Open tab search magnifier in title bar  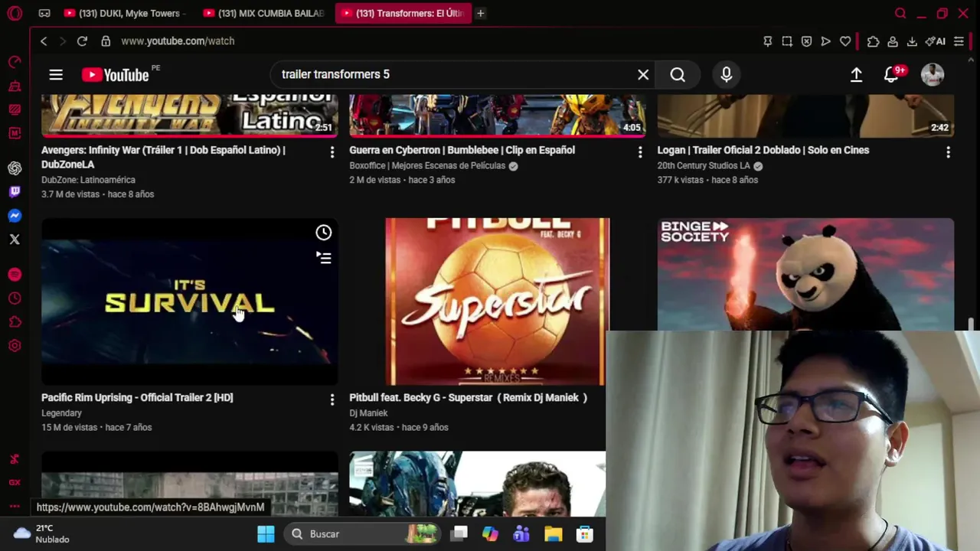900,13
